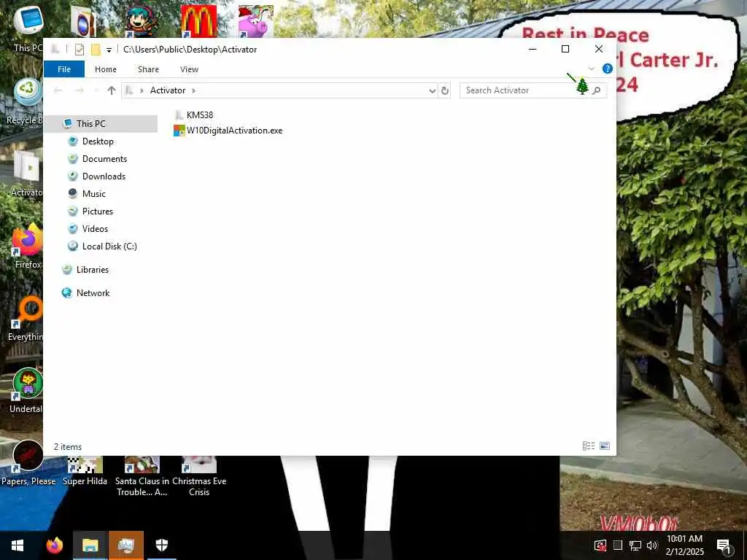Open the Windows Start menu

click(x=18, y=545)
